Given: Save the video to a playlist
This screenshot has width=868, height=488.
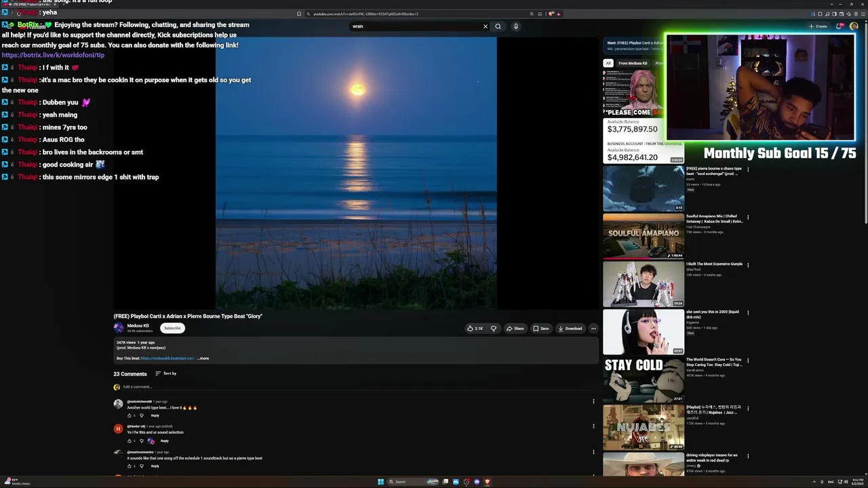Looking at the screenshot, I should tap(541, 329).
